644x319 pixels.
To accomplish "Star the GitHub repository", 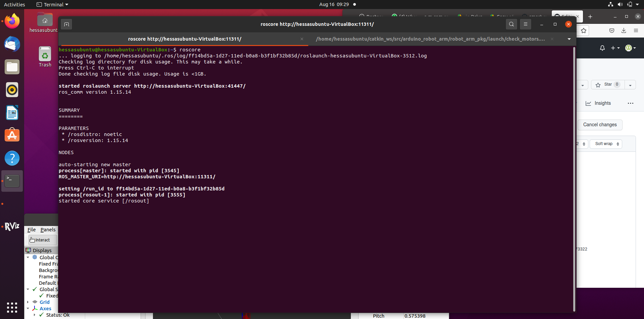I will click(x=608, y=85).
